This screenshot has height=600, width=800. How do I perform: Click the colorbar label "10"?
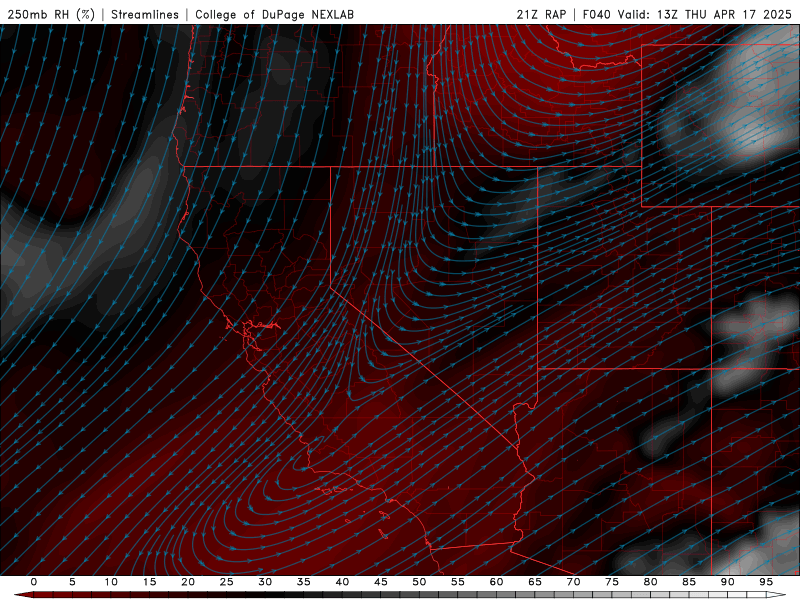111,582
